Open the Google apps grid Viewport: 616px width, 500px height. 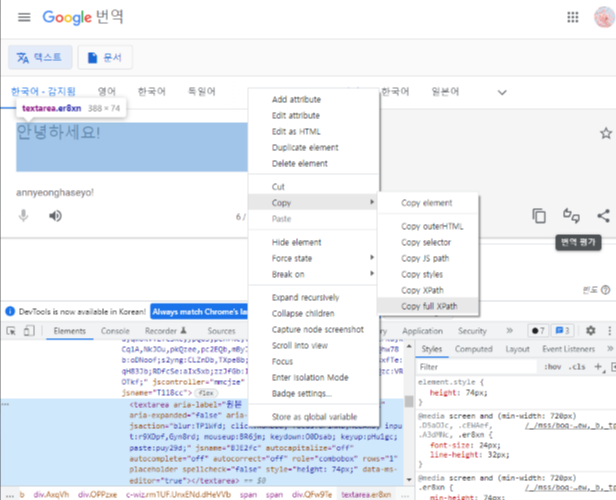(x=572, y=17)
